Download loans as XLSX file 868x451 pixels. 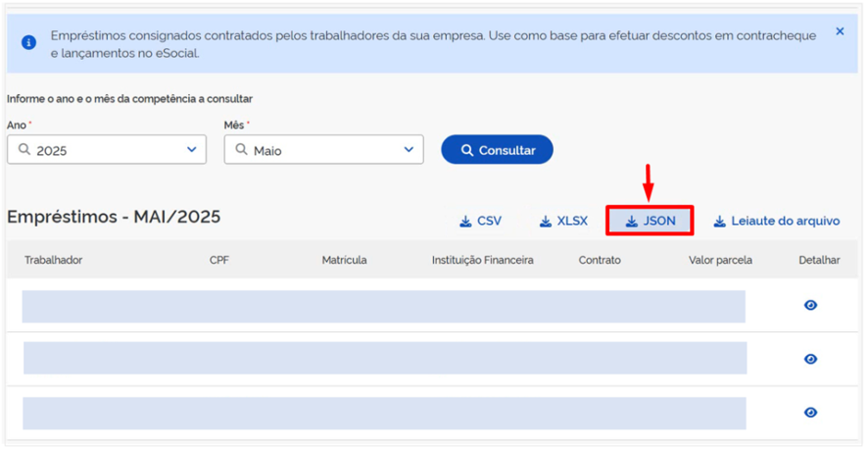pyautogui.click(x=563, y=221)
